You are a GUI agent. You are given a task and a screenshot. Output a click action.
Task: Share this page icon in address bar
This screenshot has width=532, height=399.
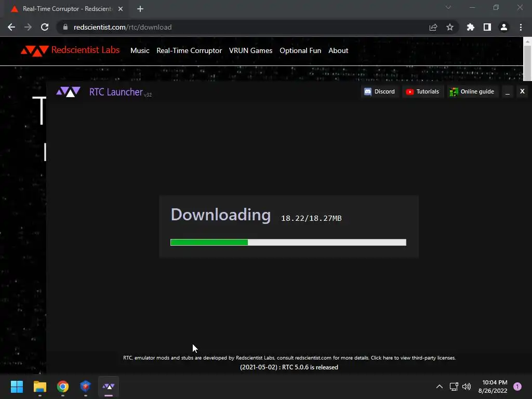pos(433,27)
